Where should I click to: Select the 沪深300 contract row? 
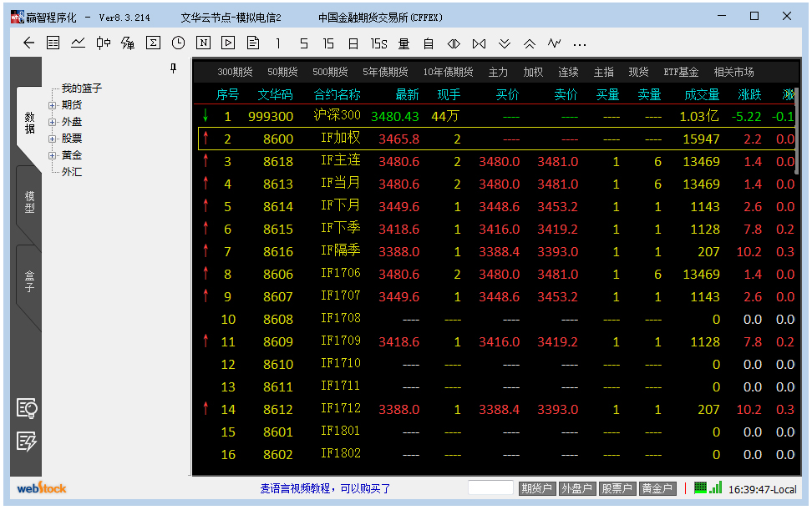[497, 116]
